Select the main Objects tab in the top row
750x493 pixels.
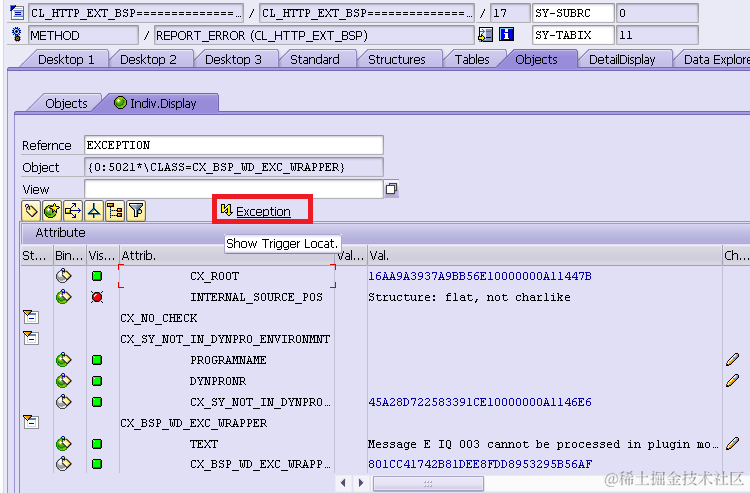pos(536,59)
